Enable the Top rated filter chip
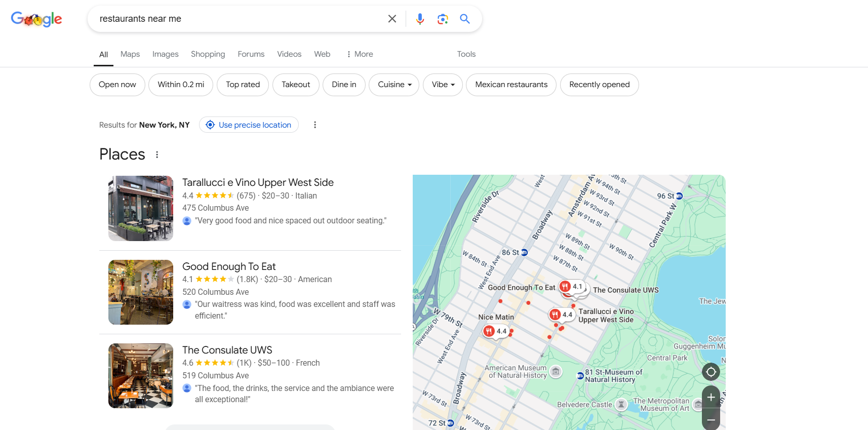 pos(243,85)
